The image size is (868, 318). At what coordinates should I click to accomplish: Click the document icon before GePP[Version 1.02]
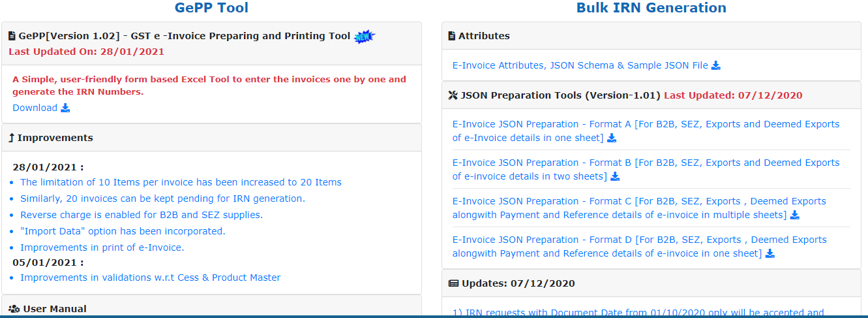pyautogui.click(x=12, y=36)
